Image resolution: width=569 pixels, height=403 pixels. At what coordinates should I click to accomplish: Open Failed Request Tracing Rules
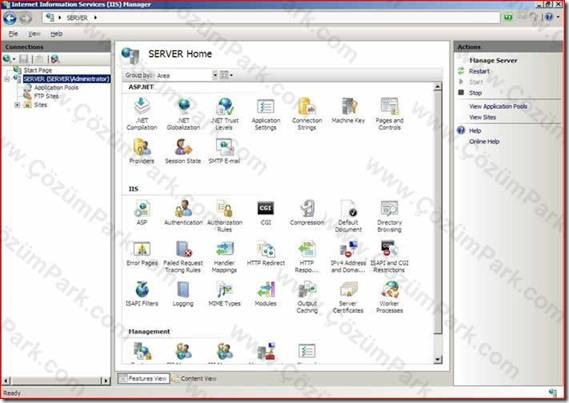point(183,256)
